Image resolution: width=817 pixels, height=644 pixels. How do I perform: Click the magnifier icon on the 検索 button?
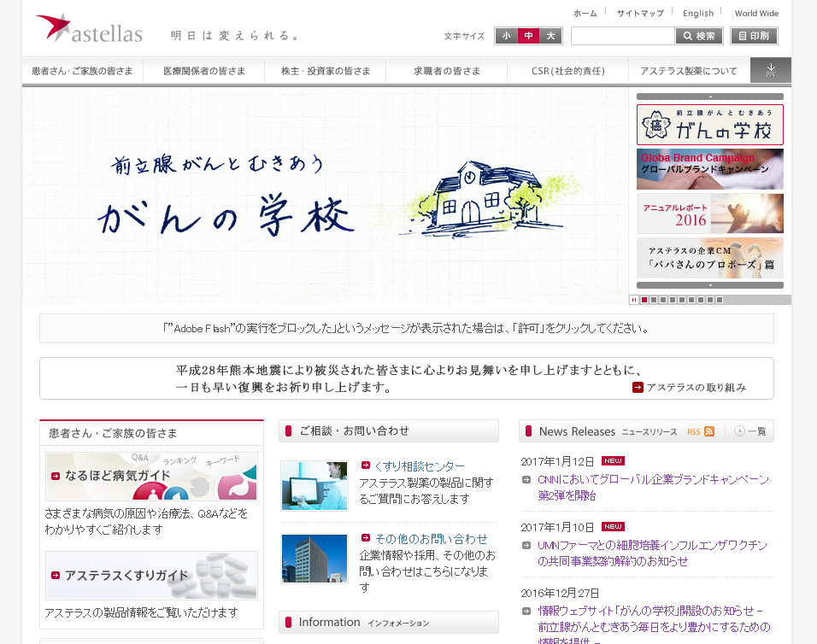click(x=687, y=36)
